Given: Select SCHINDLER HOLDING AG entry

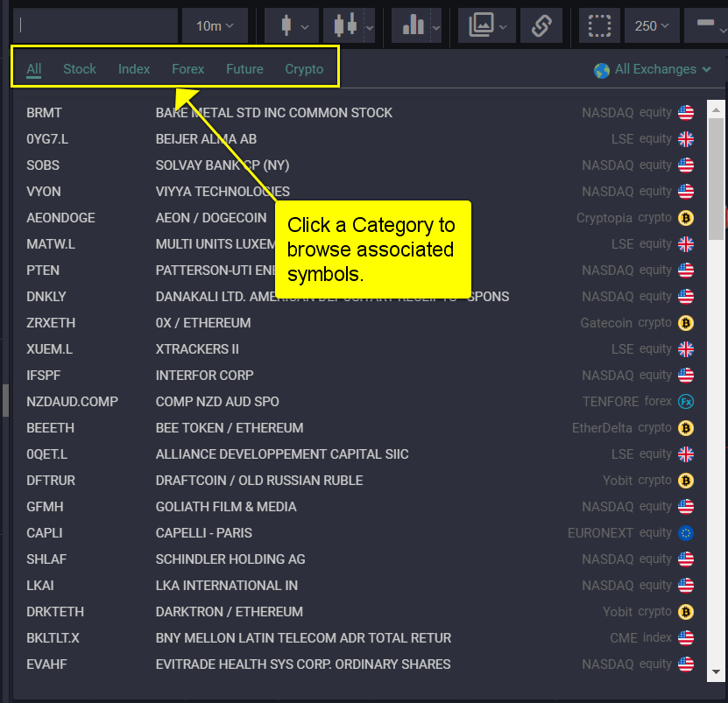Looking at the screenshot, I should tap(230, 559).
